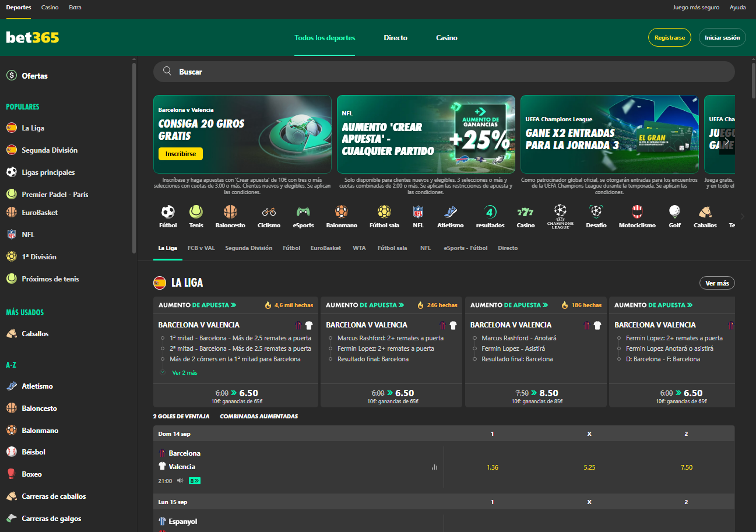The width and height of the screenshot is (756, 532).
Task: Click the Golf ball icon
Action: click(674, 212)
